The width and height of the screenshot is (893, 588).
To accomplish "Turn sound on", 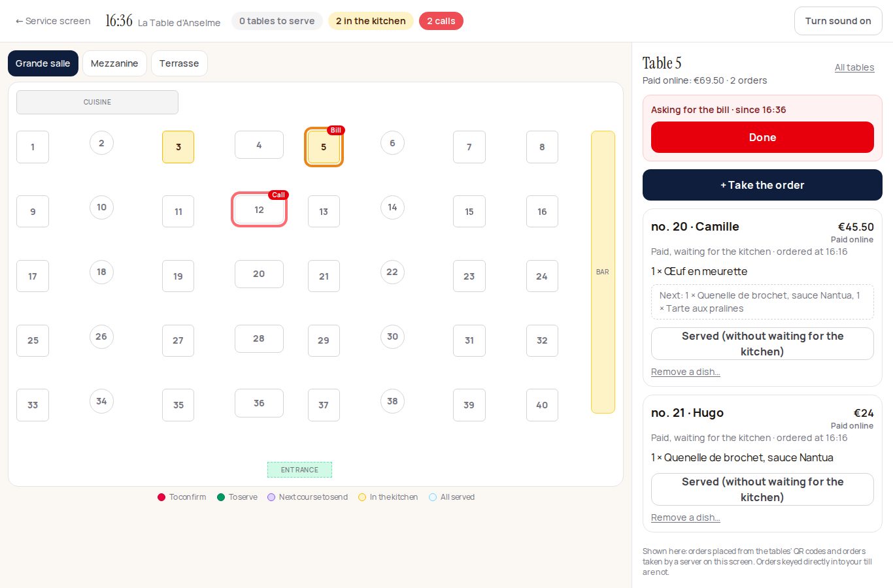I will click(838, 21).
